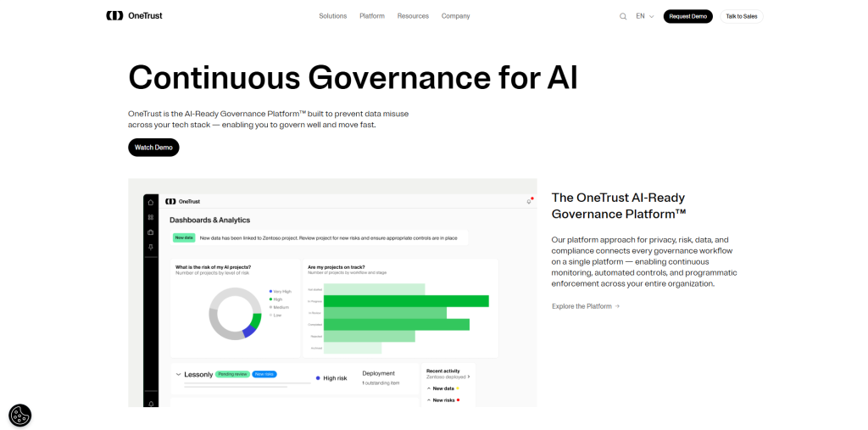Open the EN language dropdown
Screen dimensions: 868x430
click(x=645, y=17)
